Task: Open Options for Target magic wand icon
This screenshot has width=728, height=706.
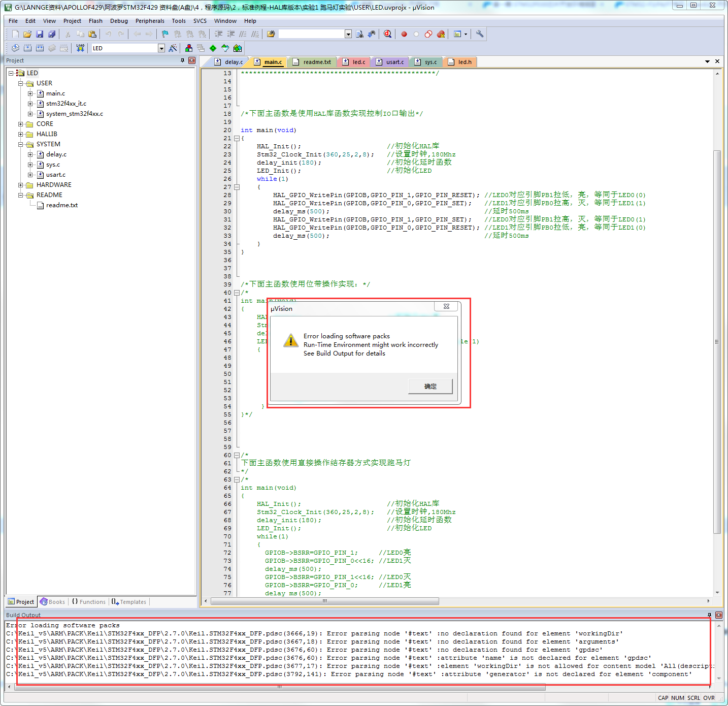Action: pos(173,48)
